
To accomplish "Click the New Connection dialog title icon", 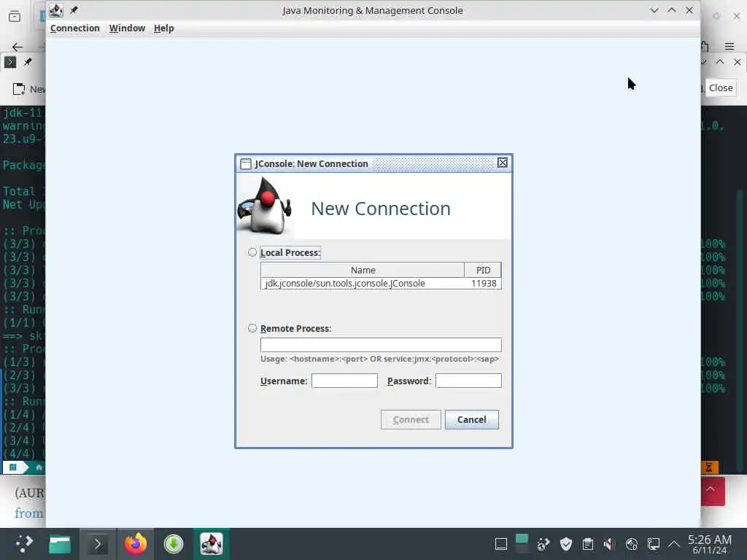I will (x=246, y=164).
